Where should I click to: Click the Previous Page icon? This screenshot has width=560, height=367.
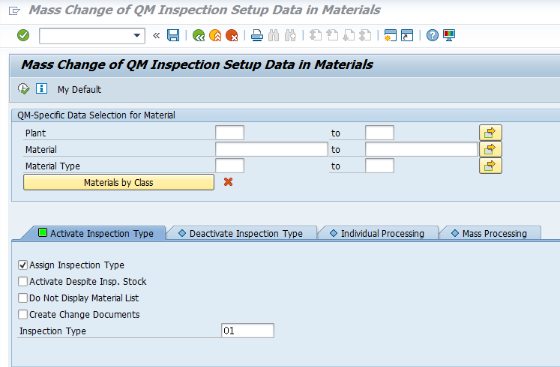point(332,35)
